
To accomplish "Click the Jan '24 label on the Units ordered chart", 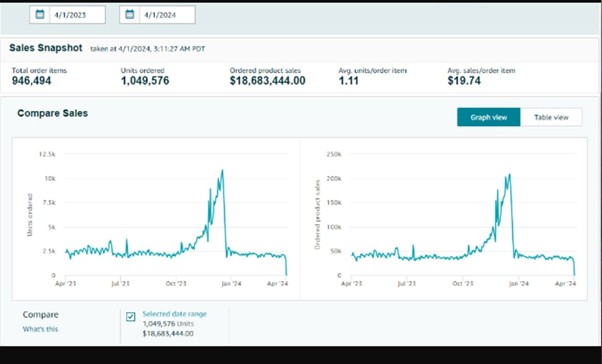I will (x=232, y=284).
